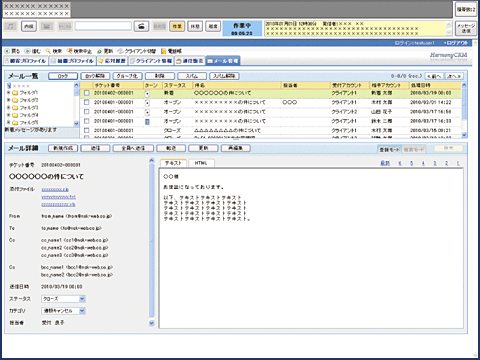Click mail list vertical scrollbar down arrow
This screenshot has height=360, width=480.
coord(464,135)
